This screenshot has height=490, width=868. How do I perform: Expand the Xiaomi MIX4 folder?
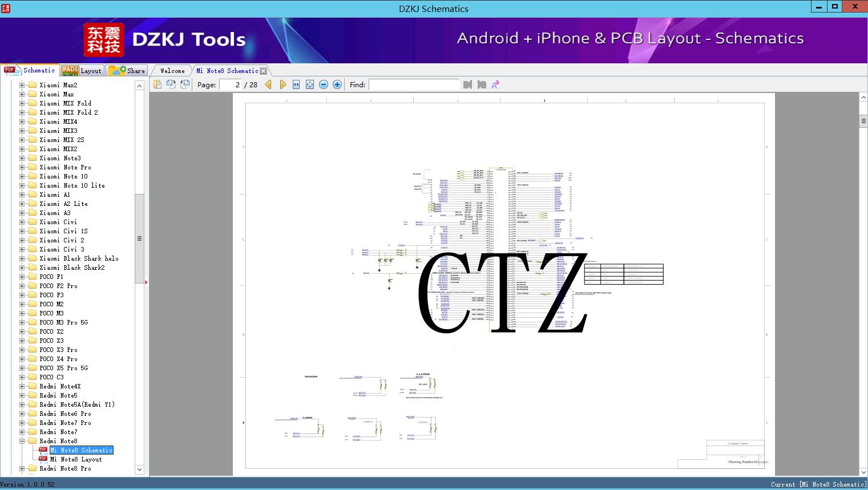[x=22, y=122]
